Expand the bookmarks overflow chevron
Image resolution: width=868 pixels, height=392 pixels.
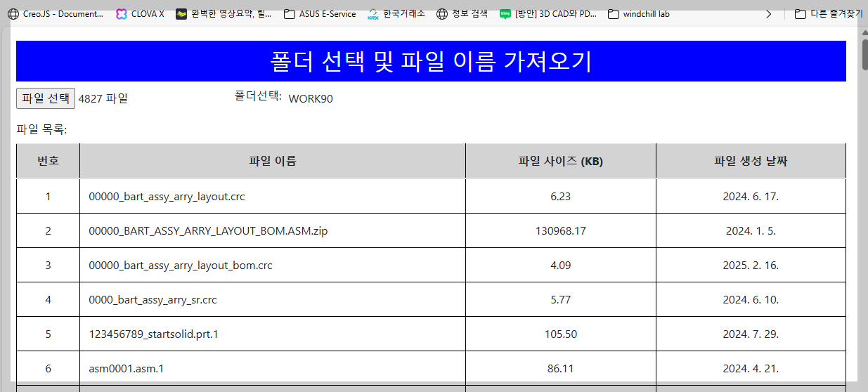pyautogui.click(x=768, y=14)
